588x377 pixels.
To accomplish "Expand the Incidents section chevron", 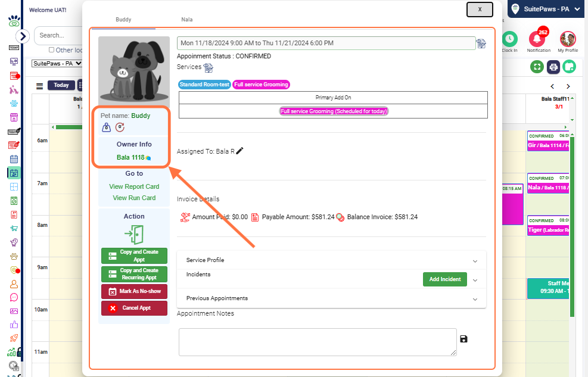I will [475, 281].
